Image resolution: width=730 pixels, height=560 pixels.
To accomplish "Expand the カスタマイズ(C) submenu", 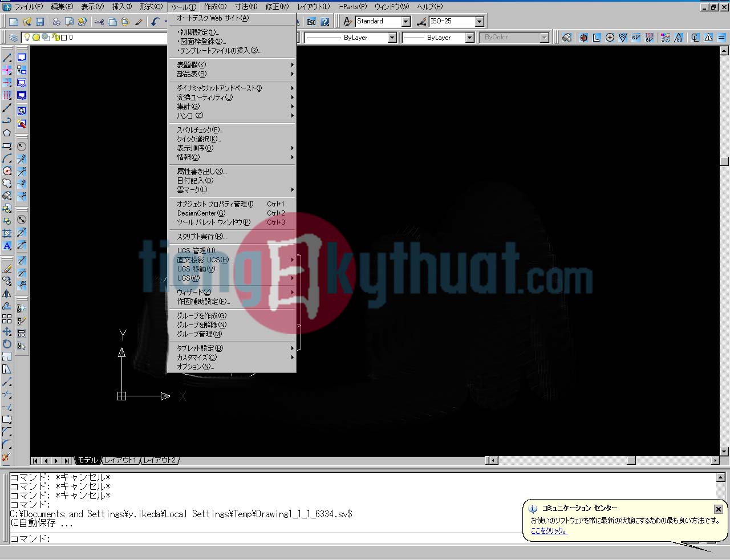I will point(233,358).
